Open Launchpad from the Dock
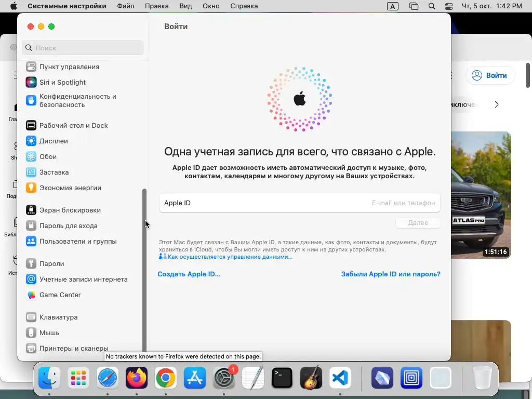The image size is (532, 399). (x=78, y=378)
